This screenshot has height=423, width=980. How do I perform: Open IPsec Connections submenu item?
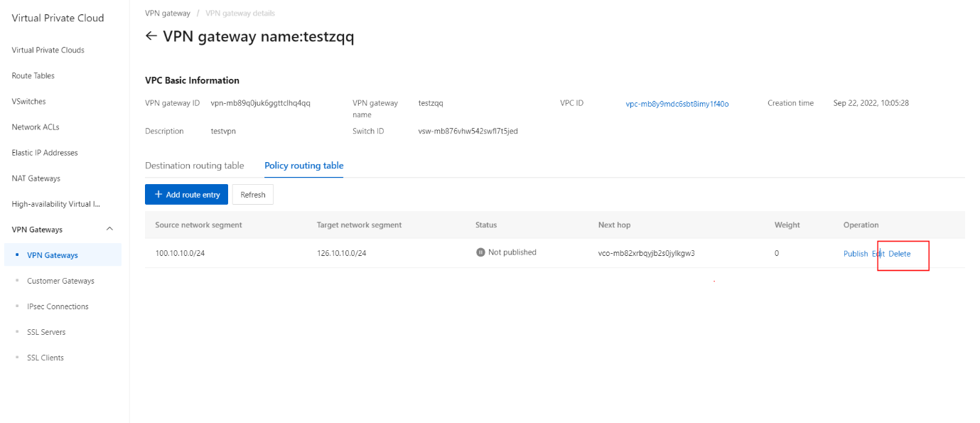(58, 306)
